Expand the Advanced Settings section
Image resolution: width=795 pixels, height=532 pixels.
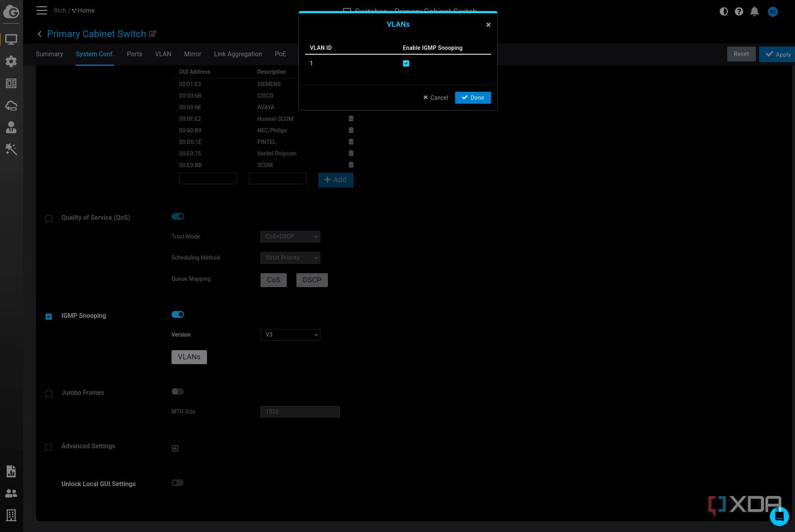(175, 448)
